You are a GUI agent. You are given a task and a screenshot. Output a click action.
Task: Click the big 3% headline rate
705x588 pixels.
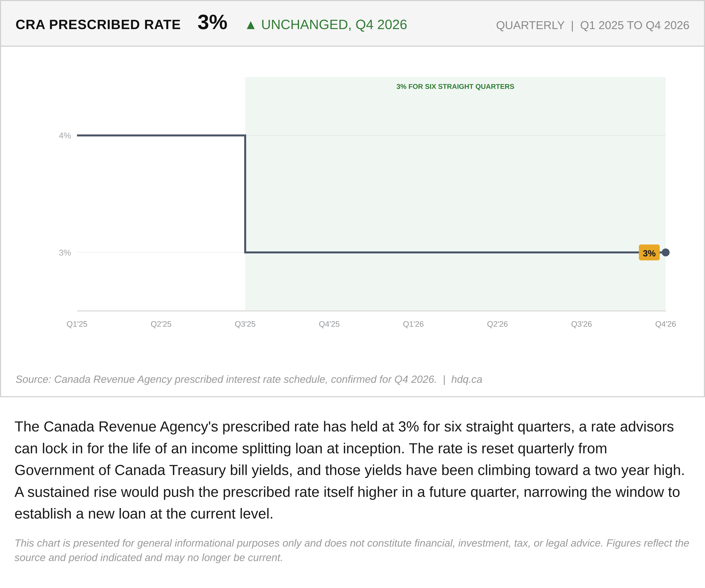pos(212,23)
